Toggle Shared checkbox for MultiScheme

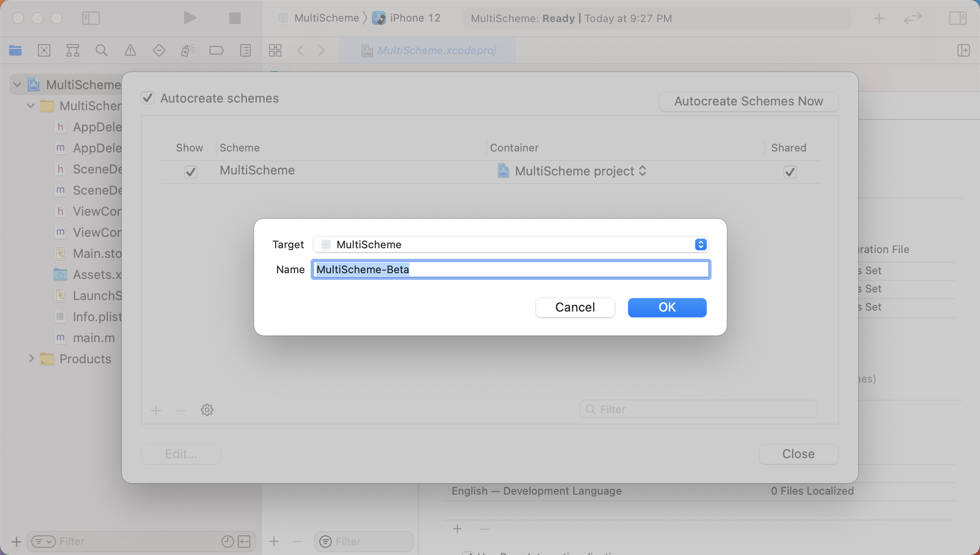pos(790,172)
